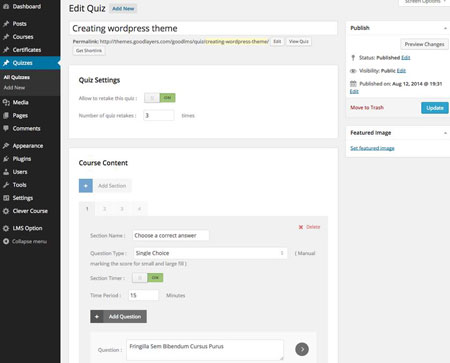Open the Dashboard menu item
This screenshot has height=363, width=450.
[27, 6]
